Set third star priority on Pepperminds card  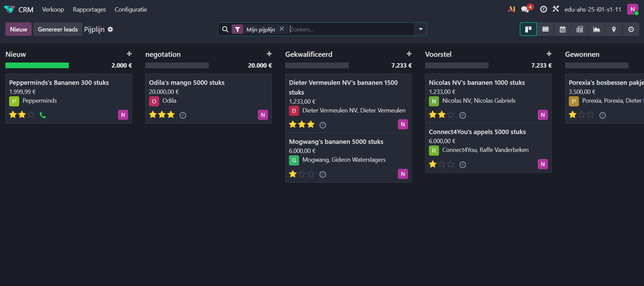[x=31, y=115]
